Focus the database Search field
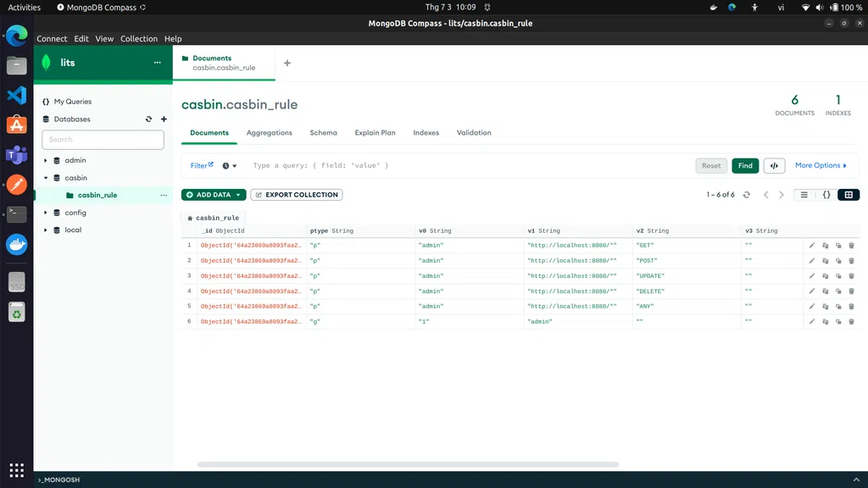The width and height of the screenshot is (868, 488). [x=103, y=140]
